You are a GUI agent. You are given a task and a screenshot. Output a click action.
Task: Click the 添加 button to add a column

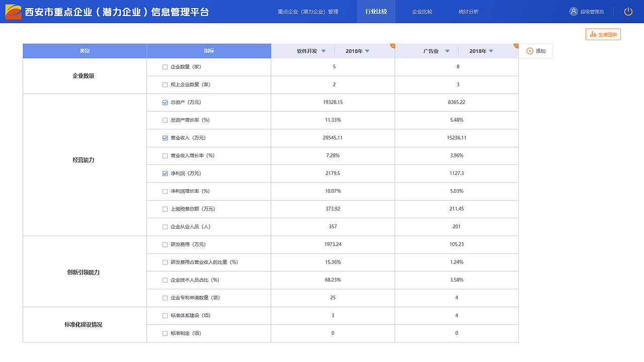[x=536, y=51]
